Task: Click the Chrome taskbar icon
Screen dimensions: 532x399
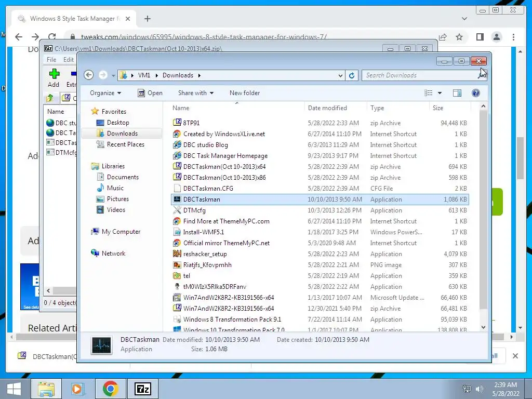Action: coord(110,389)
